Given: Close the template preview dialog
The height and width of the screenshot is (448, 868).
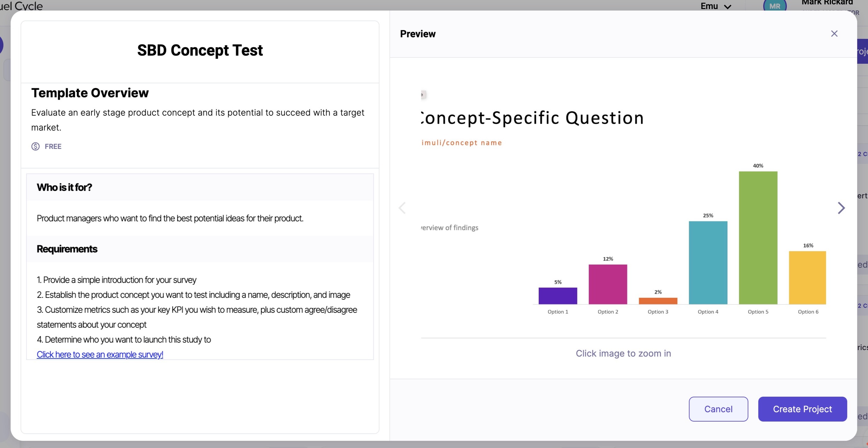Looking at the screenshot, I should (x=834, y=34).
